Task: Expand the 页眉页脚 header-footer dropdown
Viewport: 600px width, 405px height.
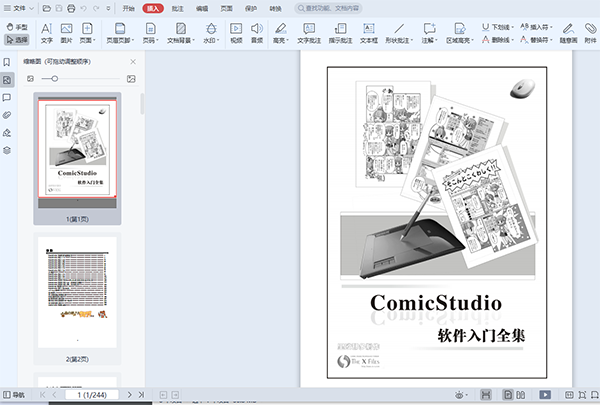Action: click(120, 32)
